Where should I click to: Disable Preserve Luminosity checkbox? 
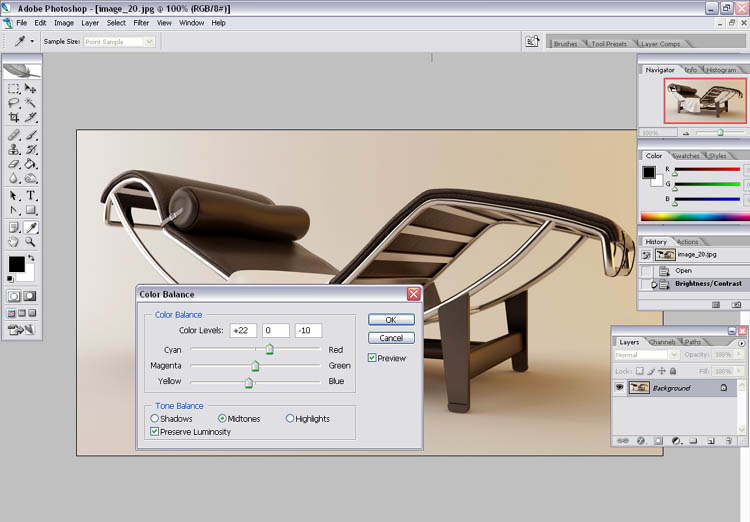154,432
